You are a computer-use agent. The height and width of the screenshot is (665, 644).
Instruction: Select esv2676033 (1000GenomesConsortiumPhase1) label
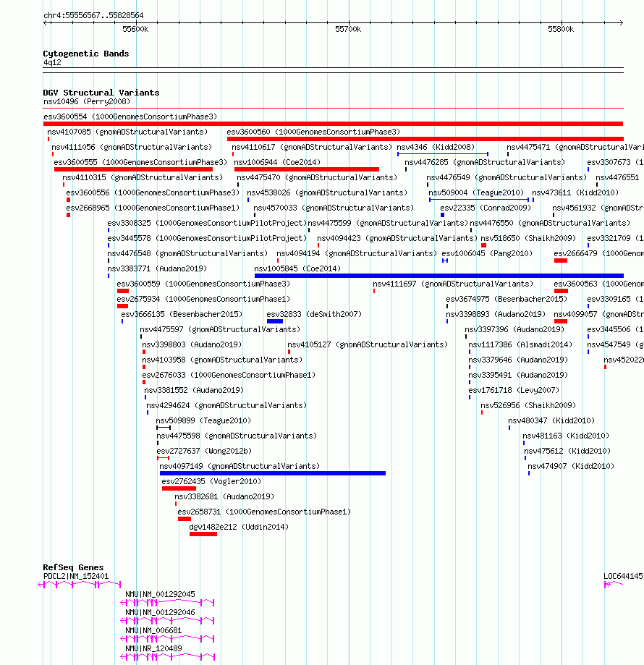[x=229, y=375]
